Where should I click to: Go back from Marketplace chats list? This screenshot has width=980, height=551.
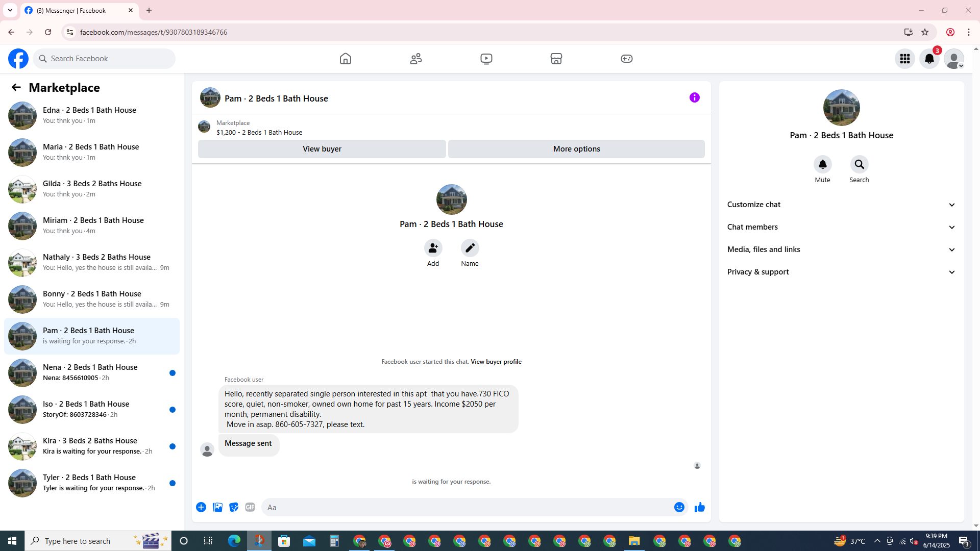[x=16, y=87]
